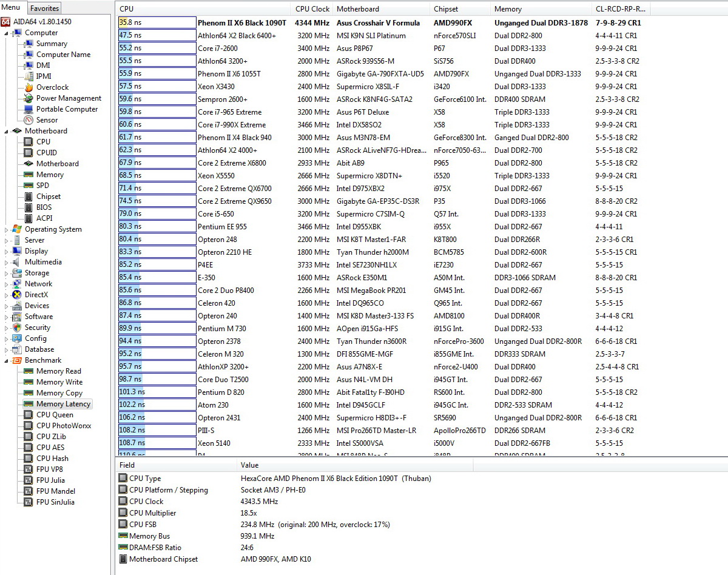Click CPU Hash benchmark icon
Viewport: 728px width, 575px height.
pyautogui.click(x=28, y=459)
